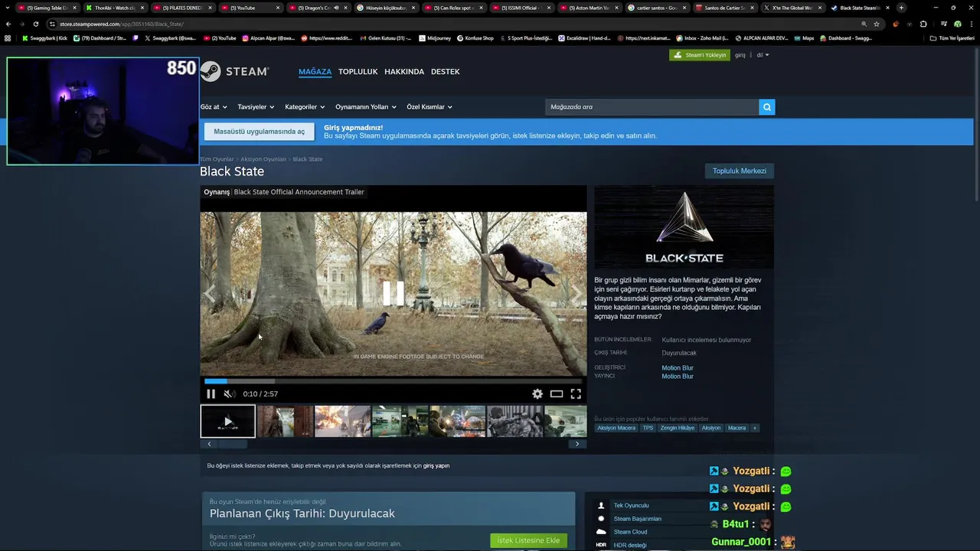Open the Konfuse Shop bookmark
This screenshot has height=551, width=980.
click(475, 37)
